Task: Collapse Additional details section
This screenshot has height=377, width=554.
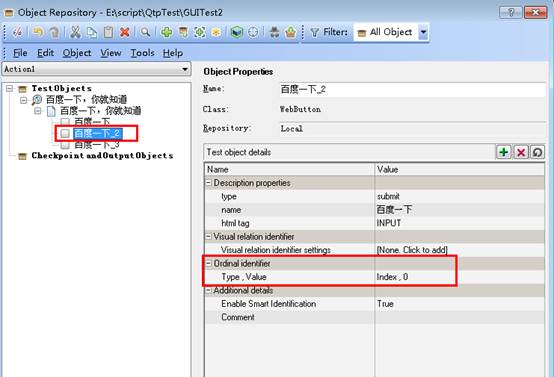Action: (x=208, y=290)
